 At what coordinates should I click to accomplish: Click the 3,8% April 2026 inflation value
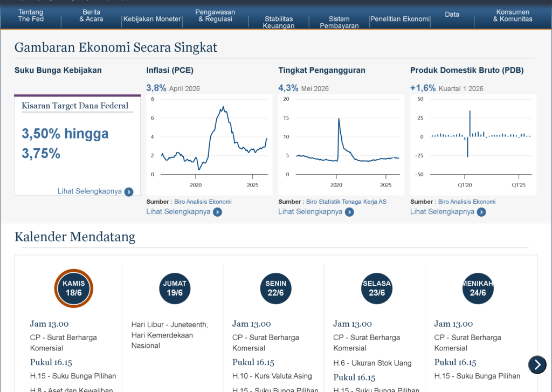point(173,88)
